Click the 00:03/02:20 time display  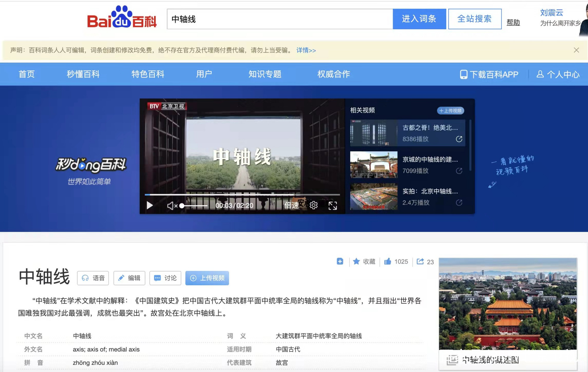pyautogui.click(x=234, y=205)
